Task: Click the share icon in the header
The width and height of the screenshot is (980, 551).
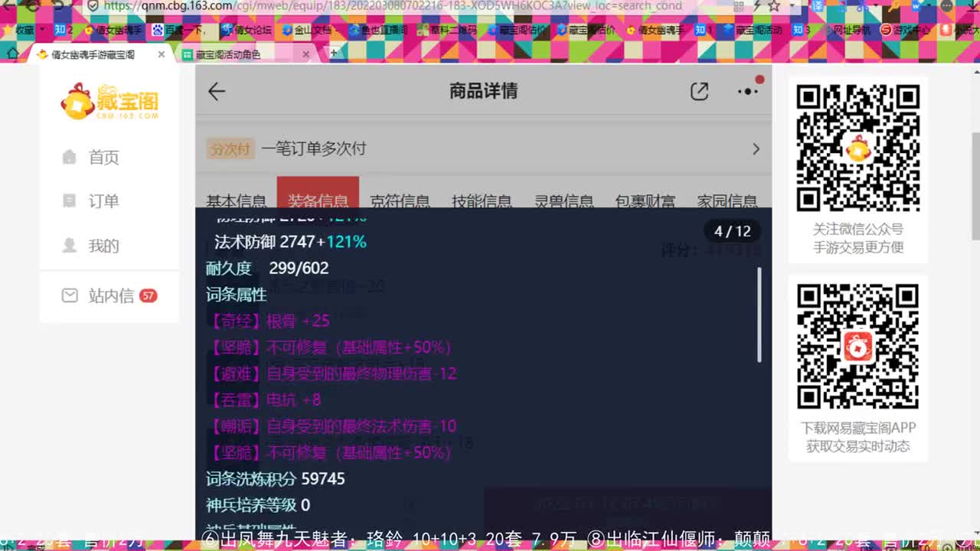Action: (699, 91)
